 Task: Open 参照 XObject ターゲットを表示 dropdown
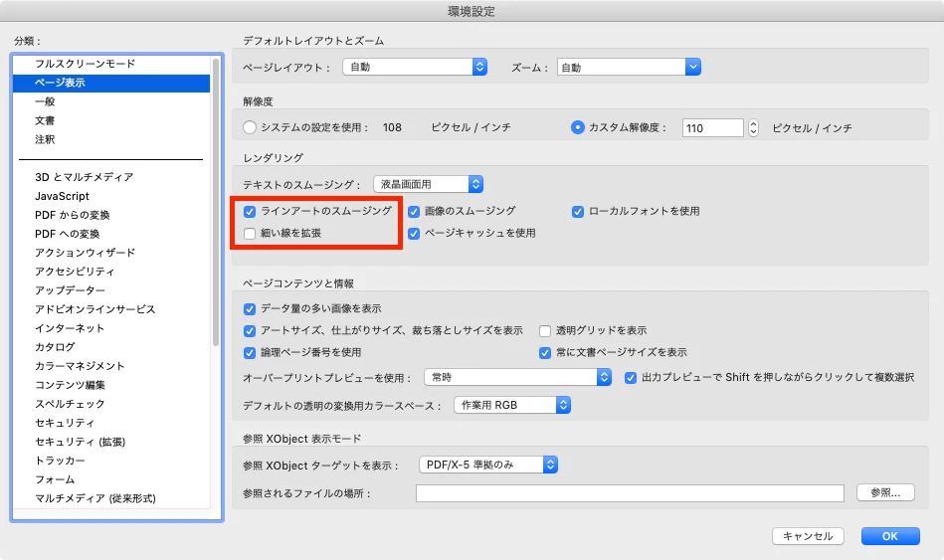[x=488, y=465]
